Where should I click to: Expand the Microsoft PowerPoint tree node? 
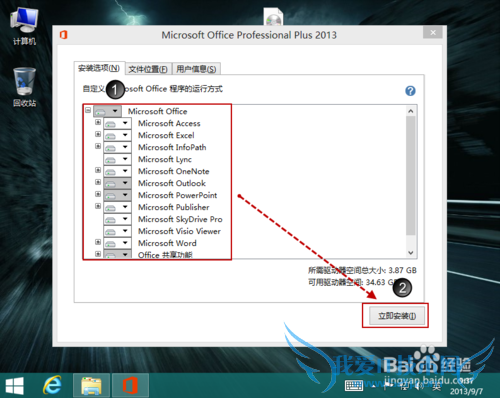coord(98,194)
